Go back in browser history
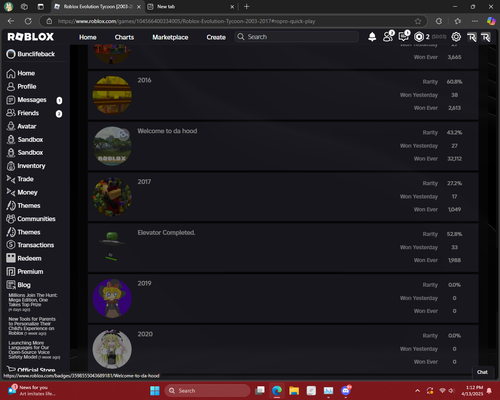The height and width of the screenshot is (400, 500). [11, 21]
